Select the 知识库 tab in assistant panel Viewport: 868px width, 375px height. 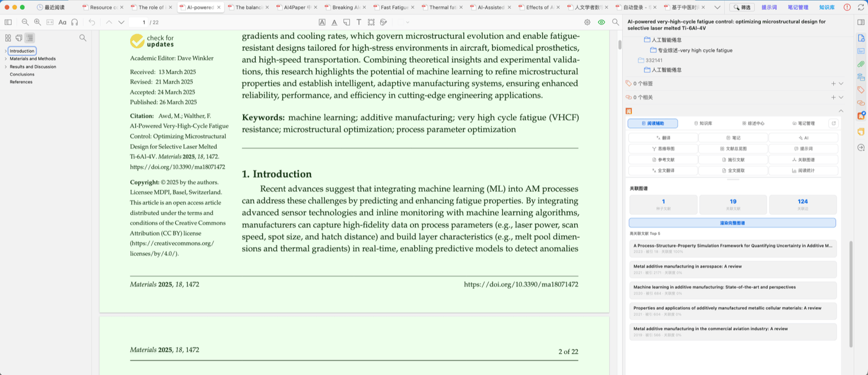pos(703,124)
